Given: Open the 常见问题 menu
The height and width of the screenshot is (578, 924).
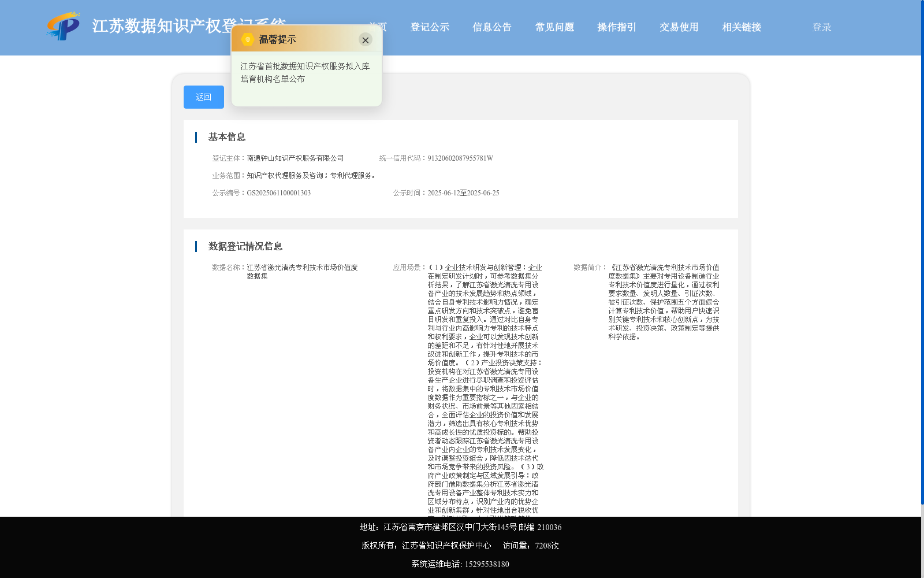Looking at the screenshot, I should [554, 27].
